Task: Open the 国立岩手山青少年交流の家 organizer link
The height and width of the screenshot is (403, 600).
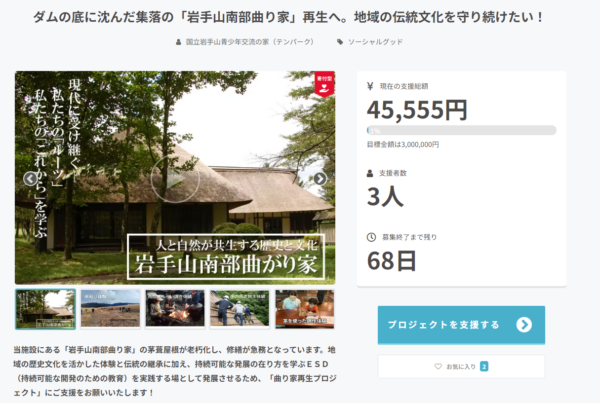Action: click(x=250, y=42)
